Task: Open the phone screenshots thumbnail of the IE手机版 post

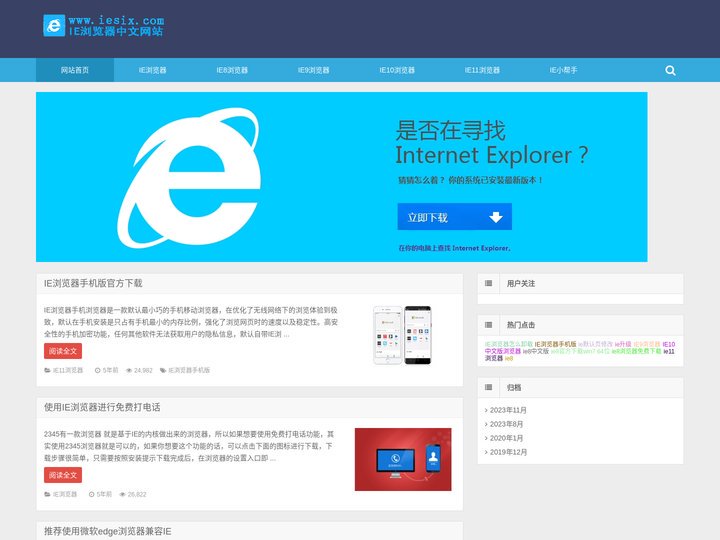Action: [x=402, y=335]
